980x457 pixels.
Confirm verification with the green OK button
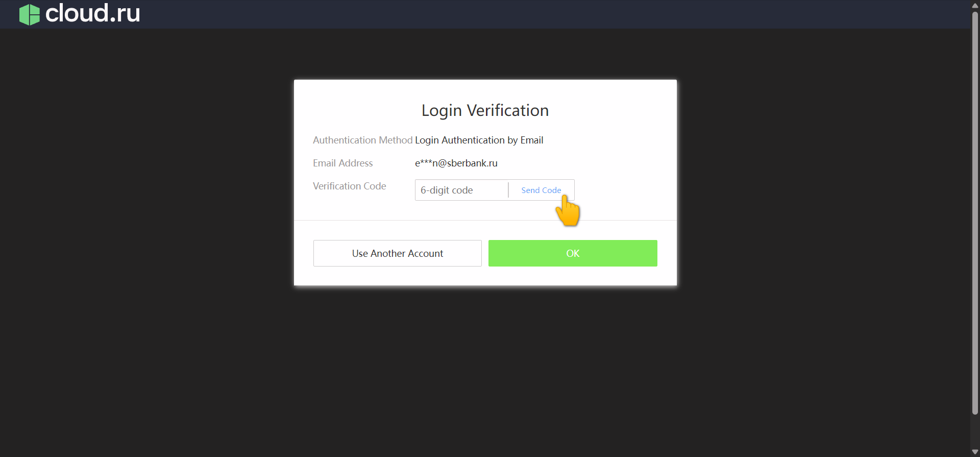pos(573,253)
